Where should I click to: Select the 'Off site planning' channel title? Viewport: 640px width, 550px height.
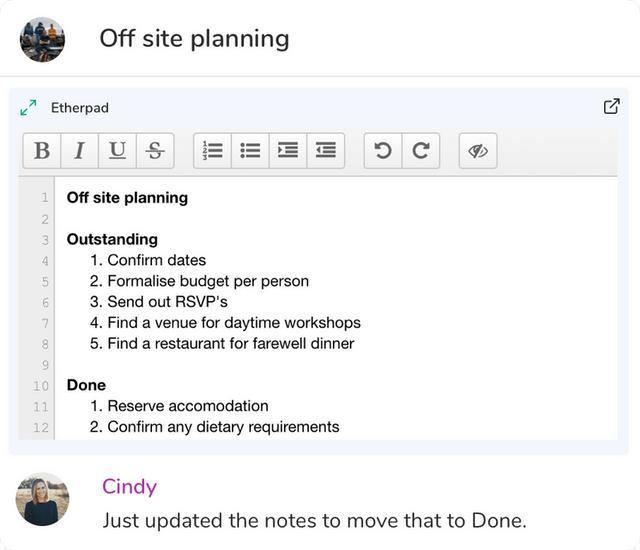(194, 39)
